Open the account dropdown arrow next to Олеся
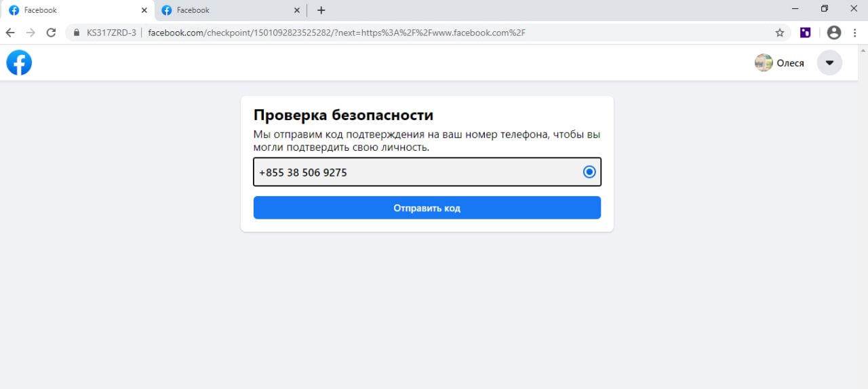 [x=829, y=62]
